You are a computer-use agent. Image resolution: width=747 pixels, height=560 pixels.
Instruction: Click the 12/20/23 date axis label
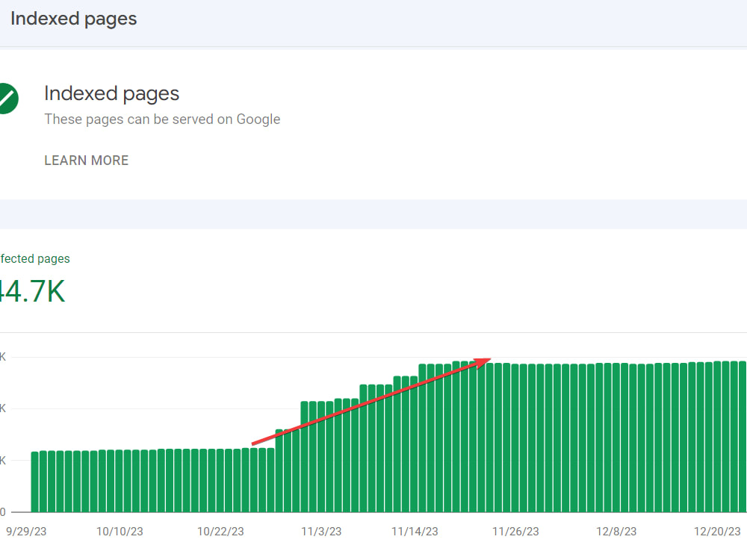click(x=717, y=532)
